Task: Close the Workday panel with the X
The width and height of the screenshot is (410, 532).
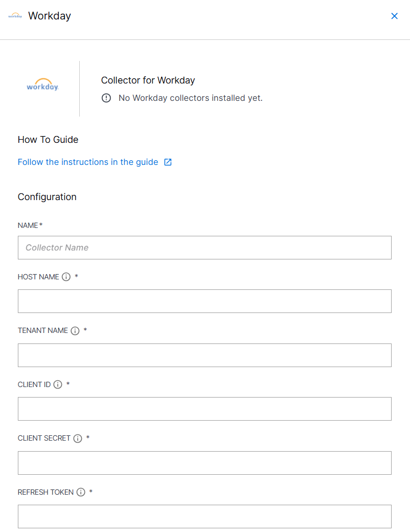Action: pos(394,16)
